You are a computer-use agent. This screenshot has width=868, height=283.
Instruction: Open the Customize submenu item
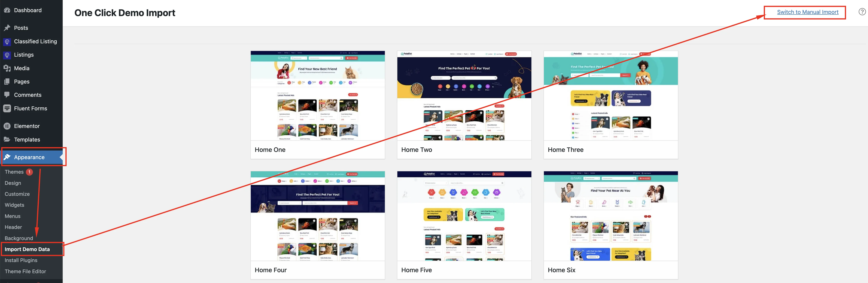point(17,194)
